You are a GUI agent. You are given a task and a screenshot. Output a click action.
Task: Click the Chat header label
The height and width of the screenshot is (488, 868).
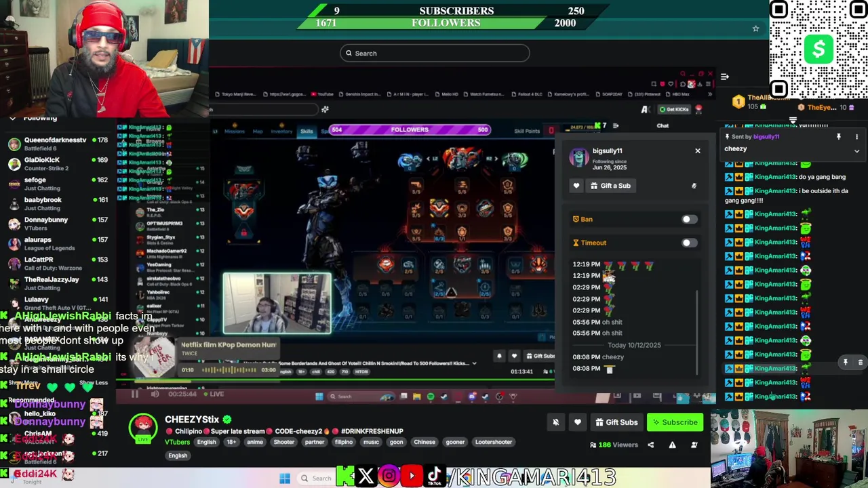click(x=663, y=125)
